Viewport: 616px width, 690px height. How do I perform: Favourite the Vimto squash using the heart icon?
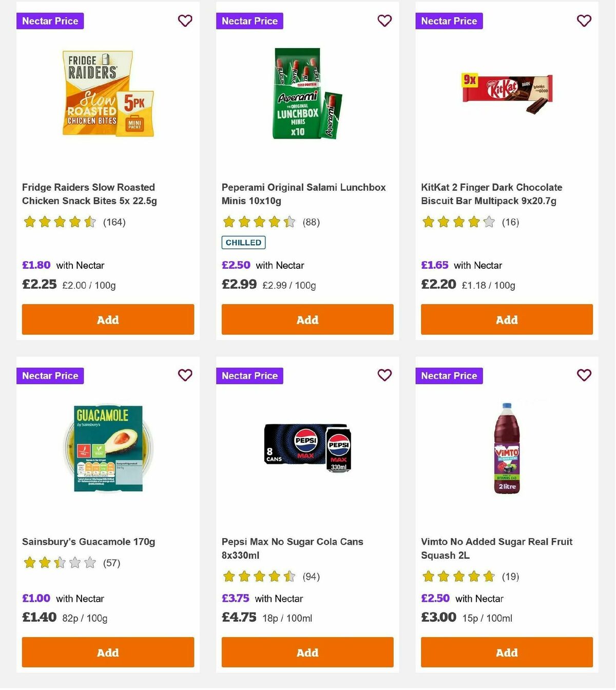[584, 375]
